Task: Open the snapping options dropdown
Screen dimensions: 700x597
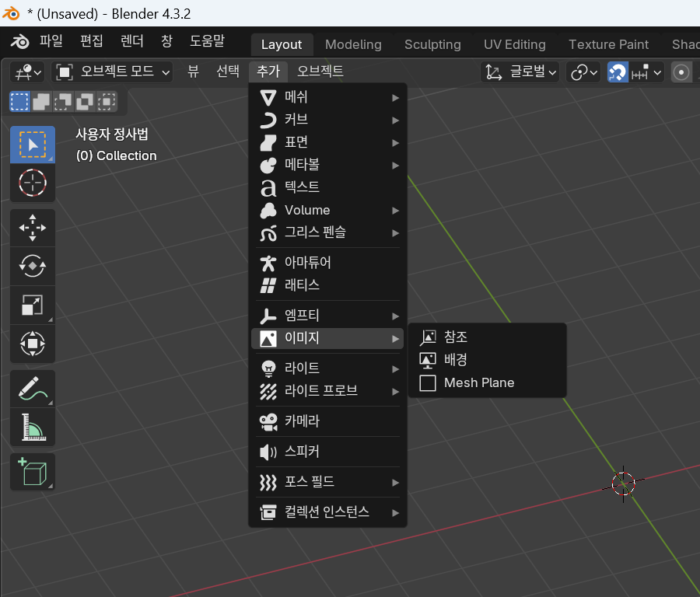Action: pos(646,72)
